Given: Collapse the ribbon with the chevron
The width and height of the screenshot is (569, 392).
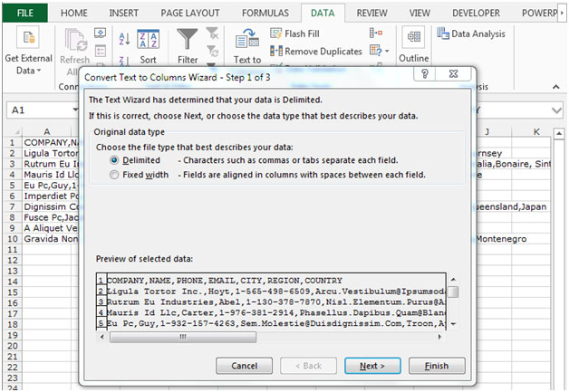Looking at the screenshot, I should (x=555, y=87).
